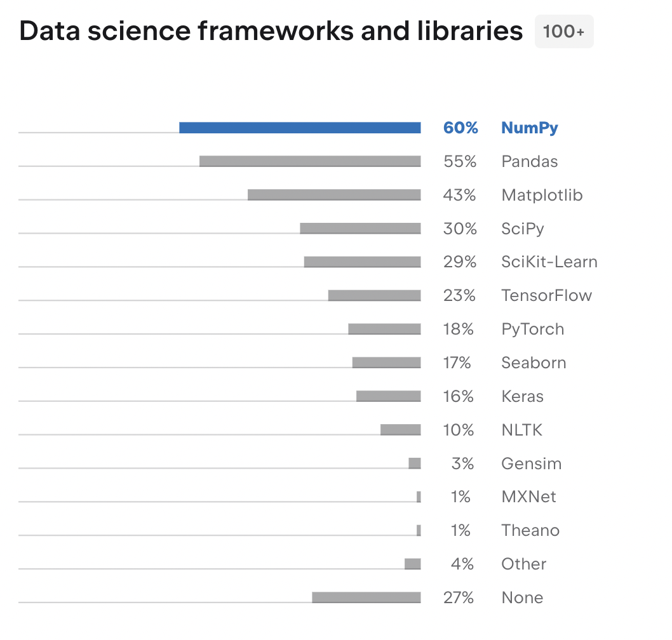Select the TensorFlow bar

[x=375, y=296]
